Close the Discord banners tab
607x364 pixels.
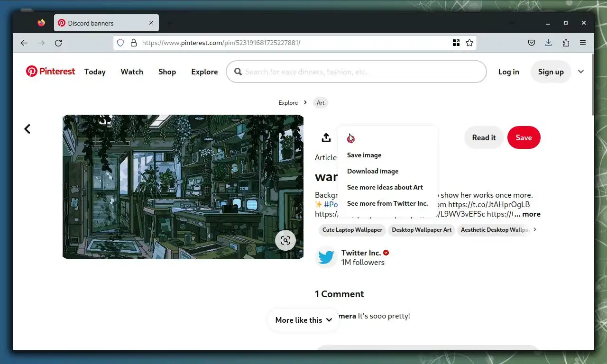151,23
